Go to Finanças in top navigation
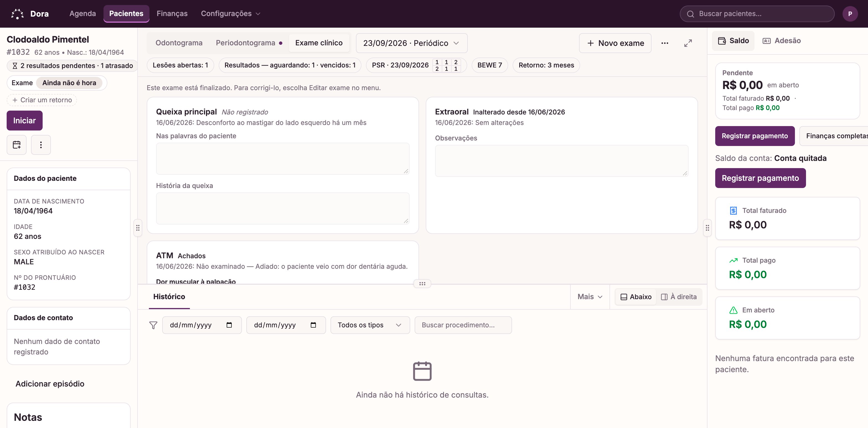The width and height of the screenshot is (868, 428). click(x=172, y=14)
